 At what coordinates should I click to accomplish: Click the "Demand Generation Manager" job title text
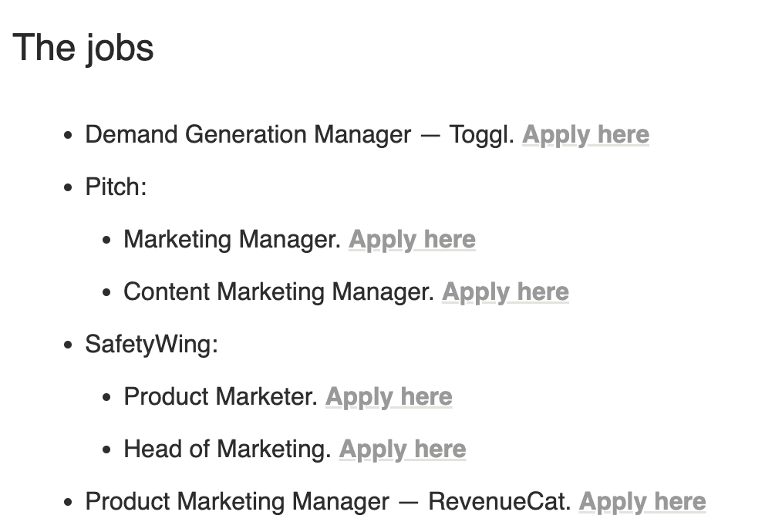pos(248,135)
